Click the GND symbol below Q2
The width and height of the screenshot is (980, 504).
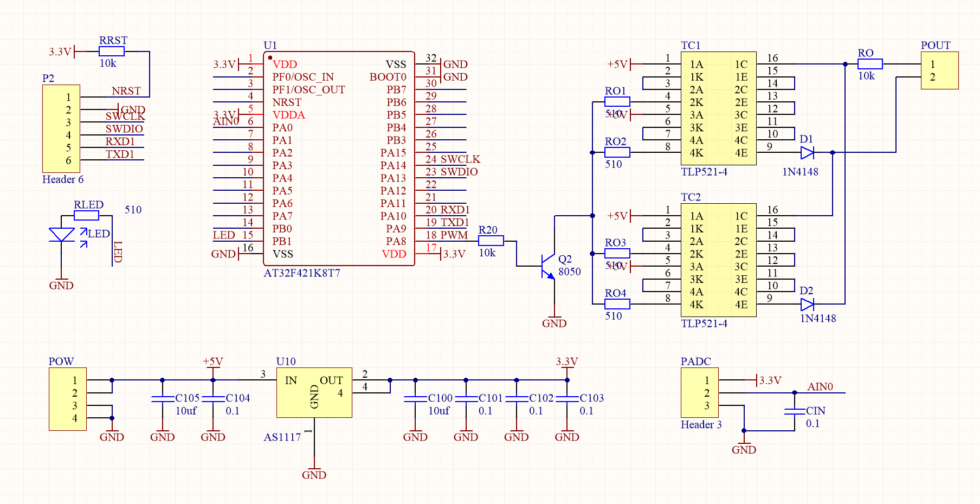click(555, 321)
